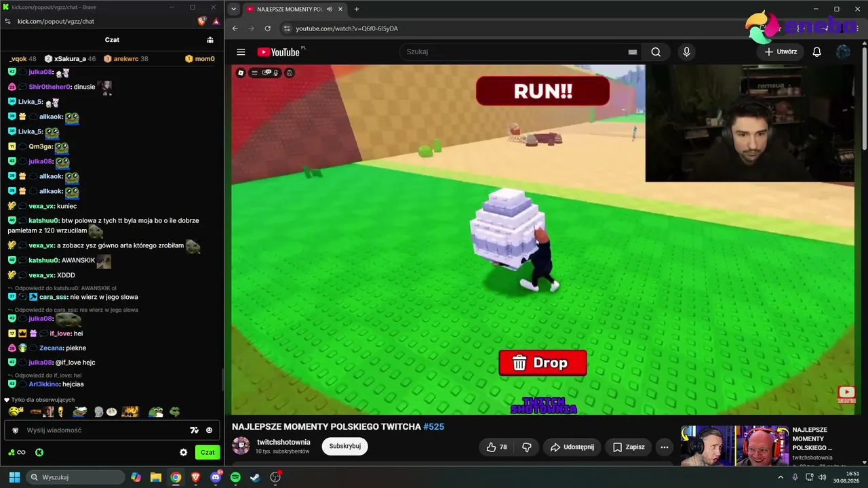
Task: Open the emoji picker in chat input
Action: [209, 430]
